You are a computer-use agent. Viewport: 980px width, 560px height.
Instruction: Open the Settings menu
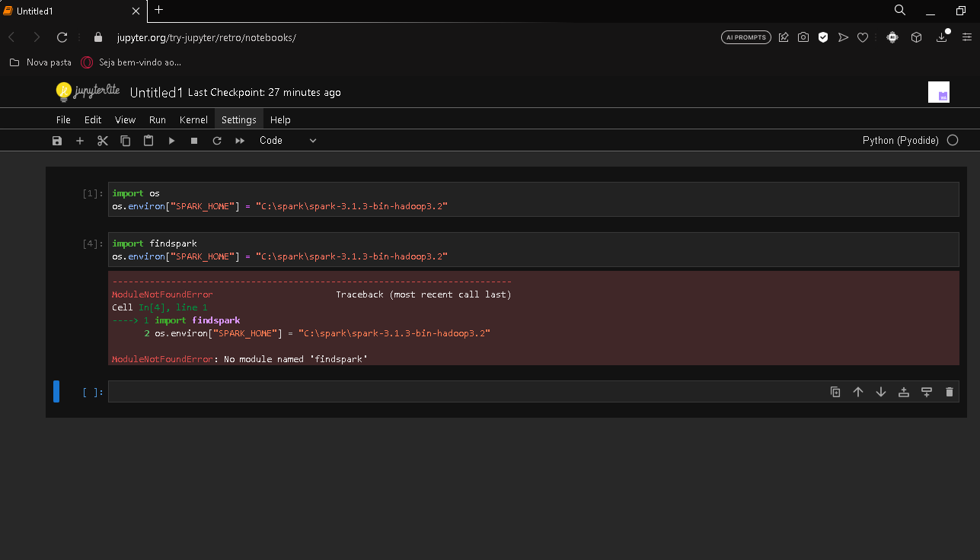[239, 119]
